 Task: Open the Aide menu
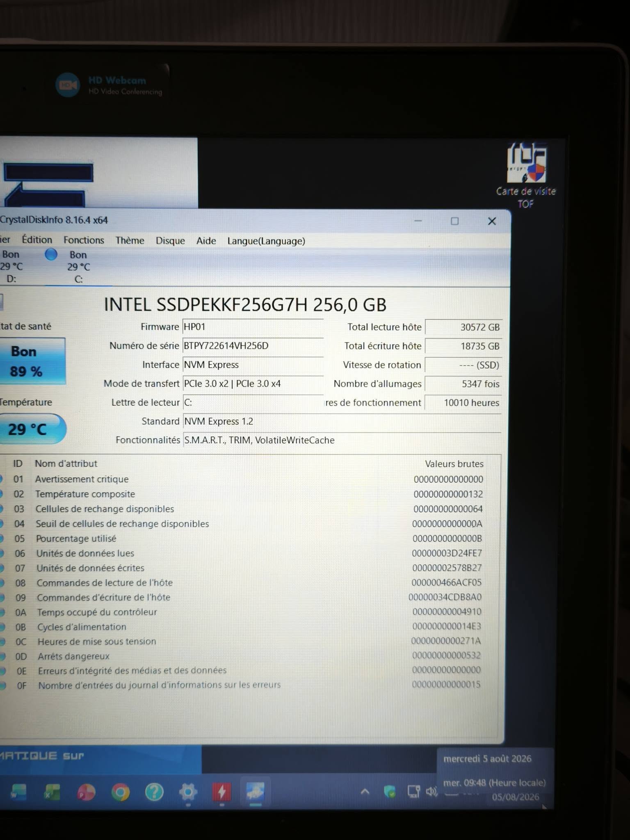pos(206,241)
